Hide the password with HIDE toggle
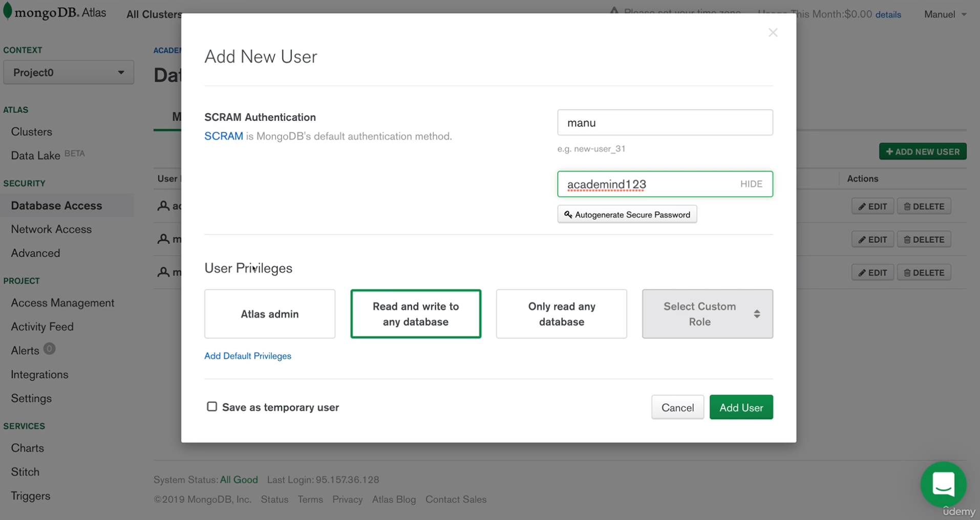This screenshot has height=520, width=980. click(x=751, y=184)
